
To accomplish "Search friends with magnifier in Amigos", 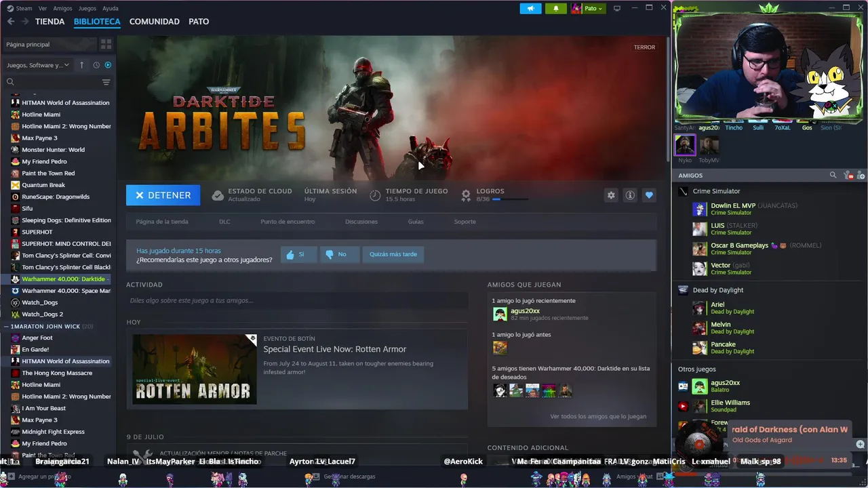I will pos(833,175).
